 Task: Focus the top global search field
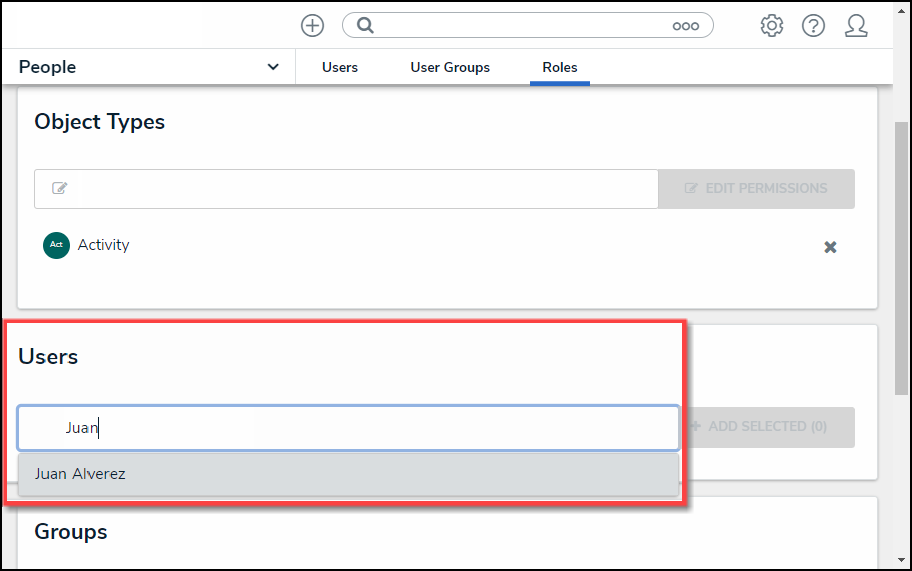(x=520, y=26)
